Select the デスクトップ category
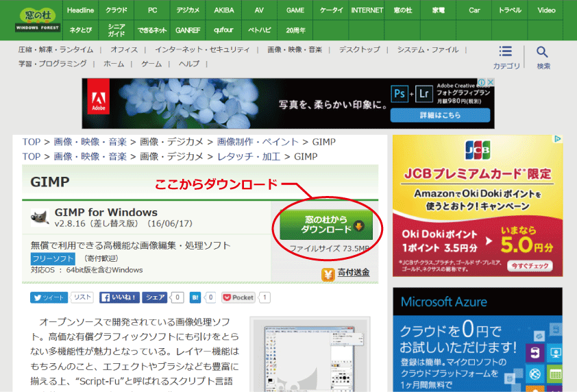 [x=359, y=50]
